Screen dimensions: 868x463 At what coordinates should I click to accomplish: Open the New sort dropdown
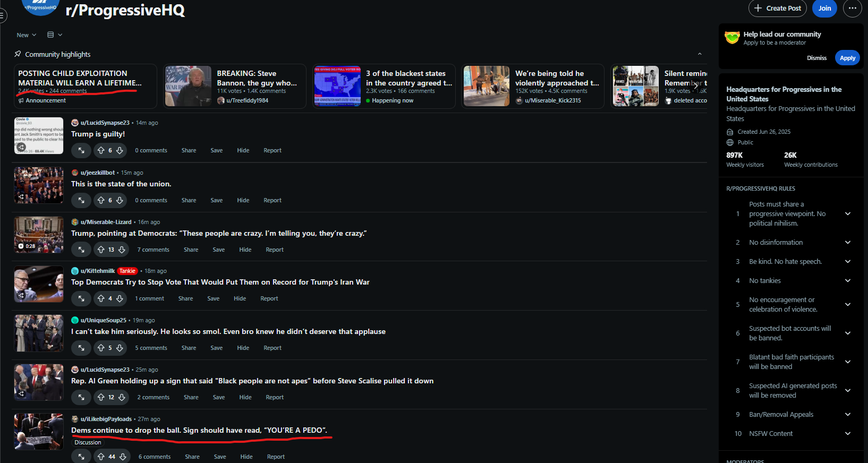27,35
